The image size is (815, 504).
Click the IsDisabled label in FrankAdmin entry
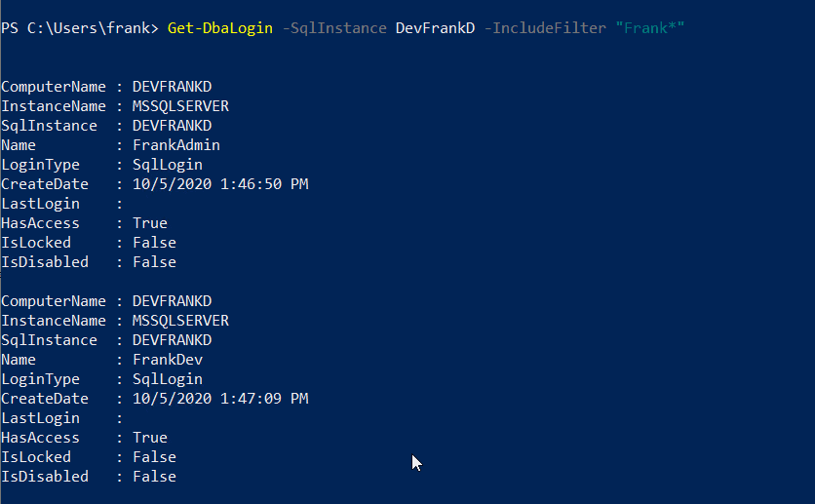pos(45,262)
